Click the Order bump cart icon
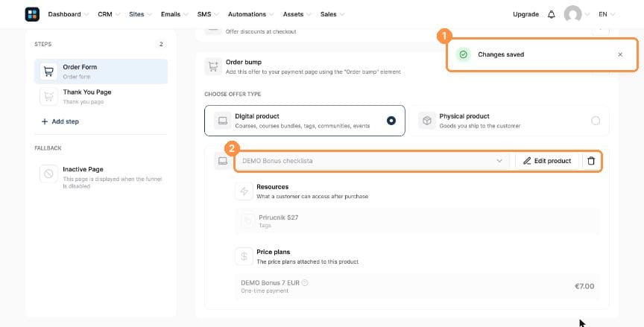Screen dimensions: 644x327 pos(213,66)
